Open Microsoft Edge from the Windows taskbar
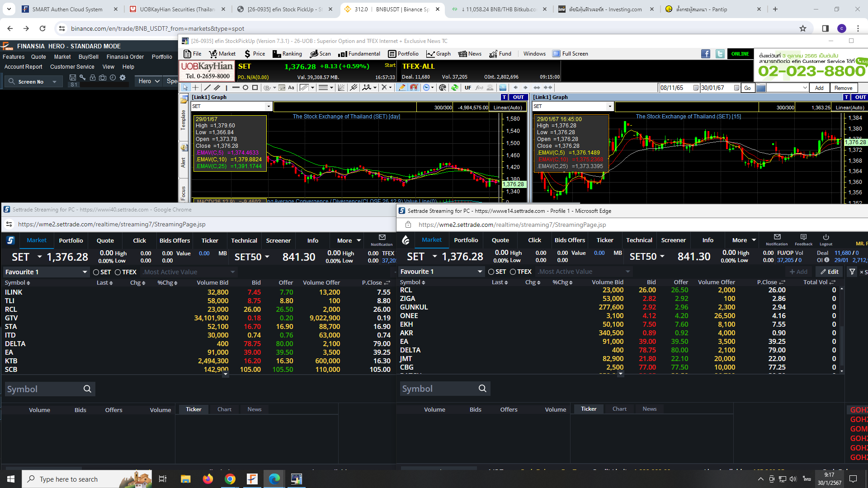Image resolution: width=868 pixels, height=488 pixels. coord(274,479)
